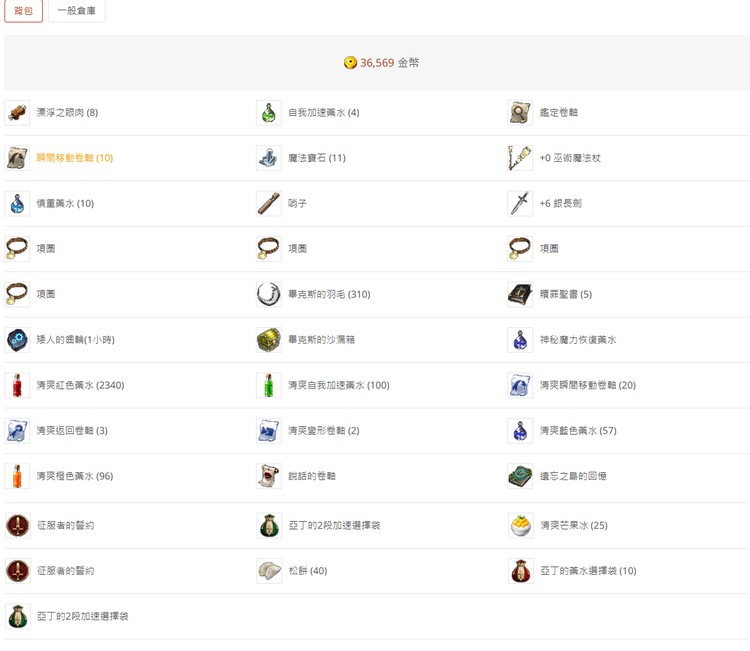Select the 鑑定卷軸 item name
Image resolution: width=750 pixels, height=651 pixels.
(x=559, y=113)
